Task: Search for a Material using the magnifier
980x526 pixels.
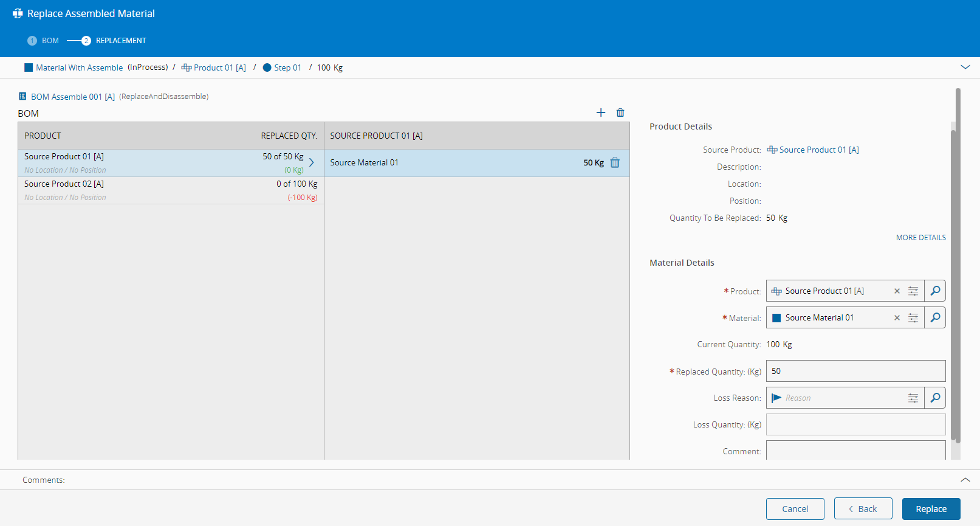Action: [935, 317]
